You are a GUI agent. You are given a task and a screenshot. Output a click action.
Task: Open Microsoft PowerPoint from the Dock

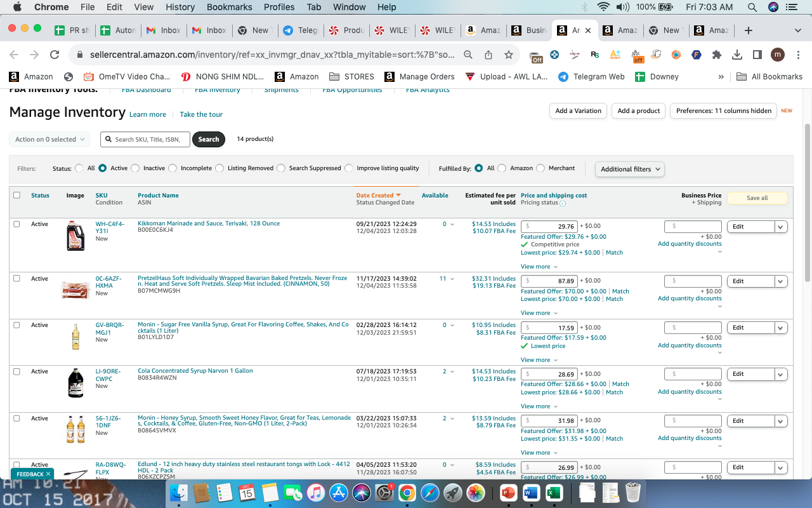(x=509, y=493)
